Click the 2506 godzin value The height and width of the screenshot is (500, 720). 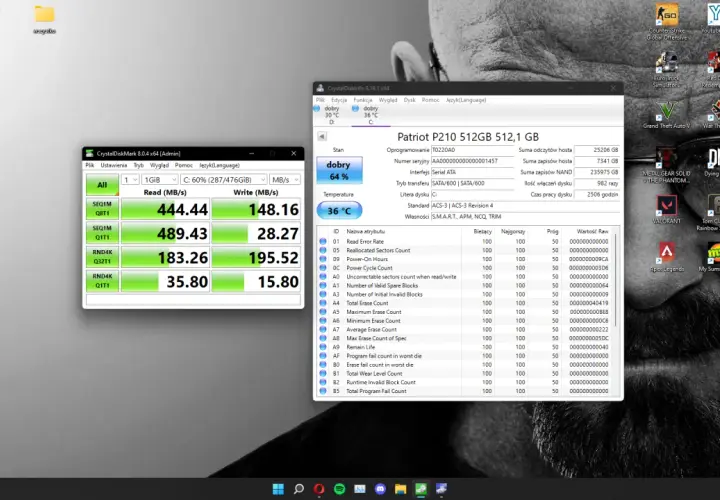pos(597,195)
